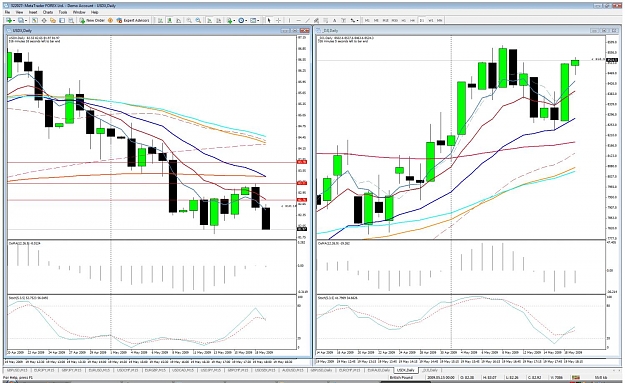Switch timeframe to M30
The width and height of the screenshot is (625, 383).
pyautogui.click(x=395, y=20)
